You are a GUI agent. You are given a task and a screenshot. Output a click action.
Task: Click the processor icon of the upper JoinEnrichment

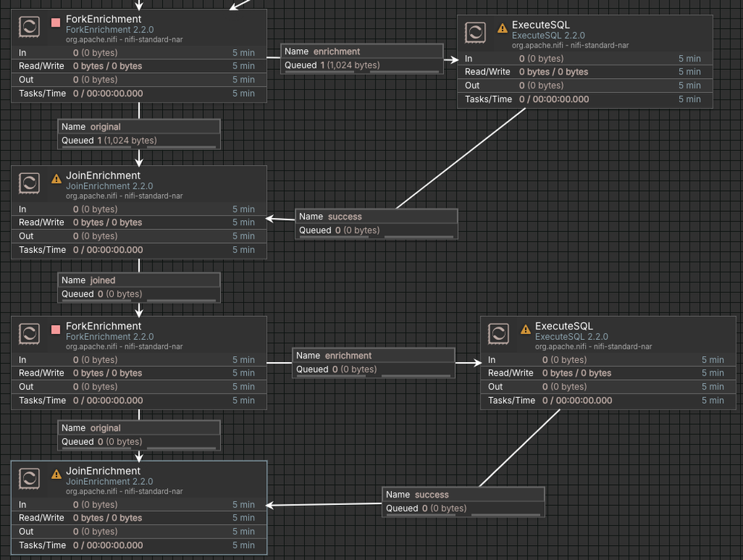(29, 183)
